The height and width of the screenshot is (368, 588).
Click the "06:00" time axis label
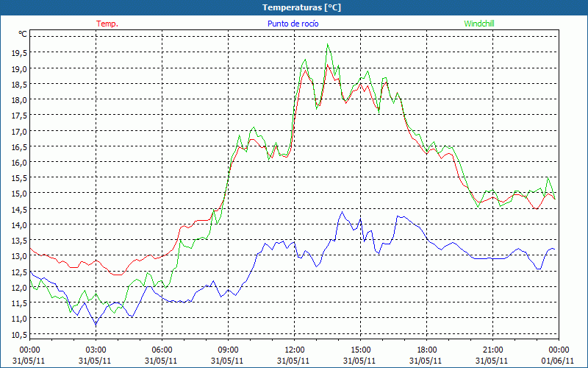click(162, 350)
